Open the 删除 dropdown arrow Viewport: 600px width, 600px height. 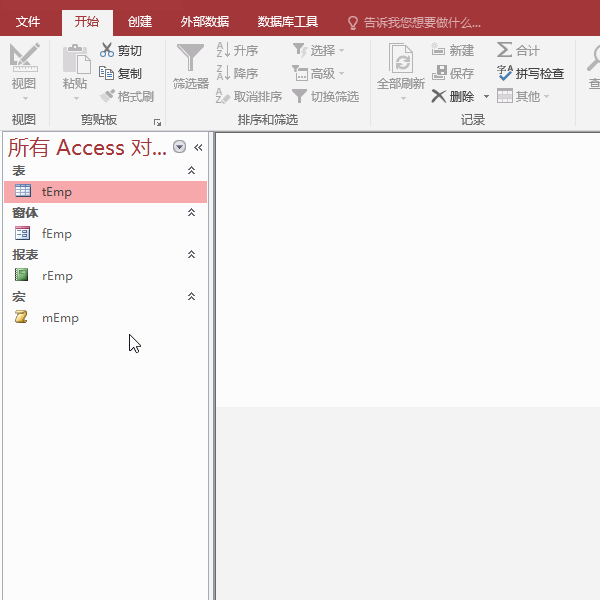486,96
